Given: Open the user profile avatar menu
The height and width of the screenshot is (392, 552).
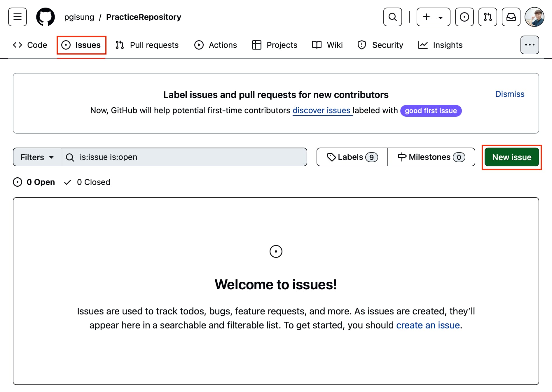Looking at the screenshot, I should 534,17.
